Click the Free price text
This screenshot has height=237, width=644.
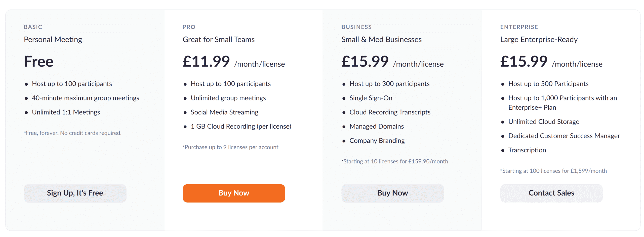[x=38, y=61]
